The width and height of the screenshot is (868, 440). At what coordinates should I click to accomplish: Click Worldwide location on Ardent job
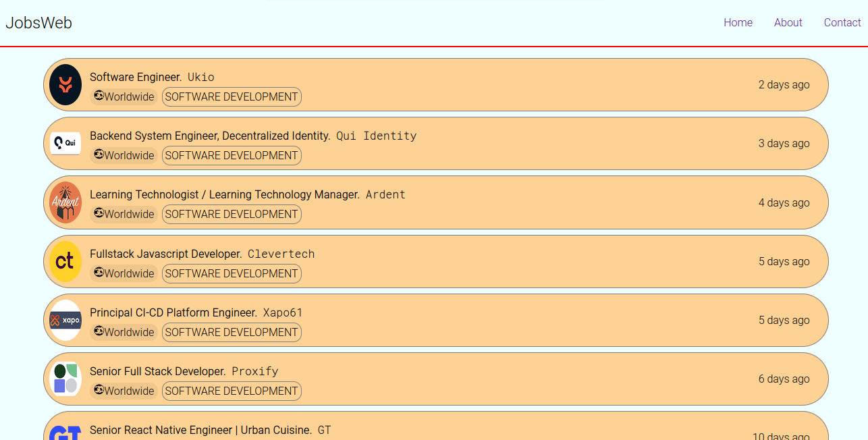click(x=124, y=214)
